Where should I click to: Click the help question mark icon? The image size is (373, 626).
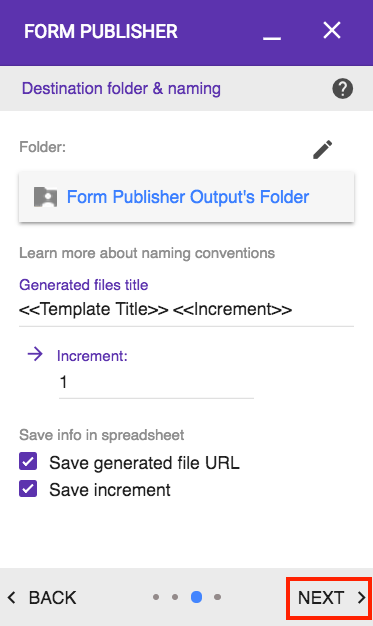342,88
